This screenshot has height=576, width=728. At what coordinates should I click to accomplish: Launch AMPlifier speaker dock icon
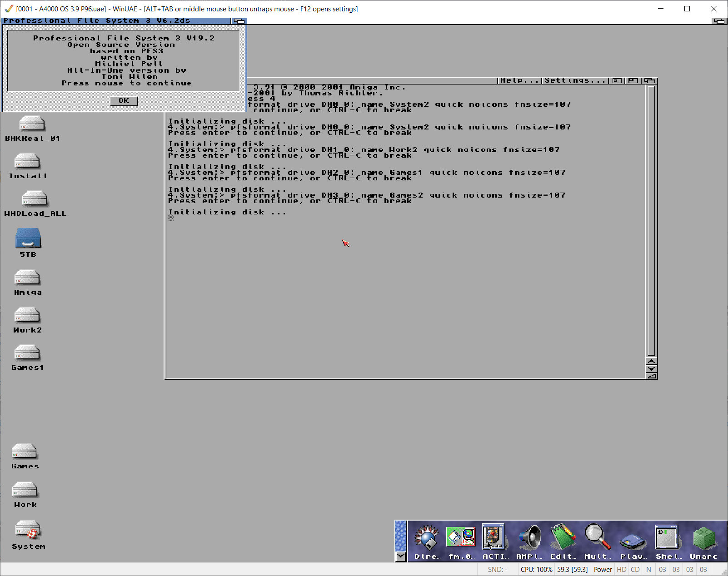click(x=529, y=537)
